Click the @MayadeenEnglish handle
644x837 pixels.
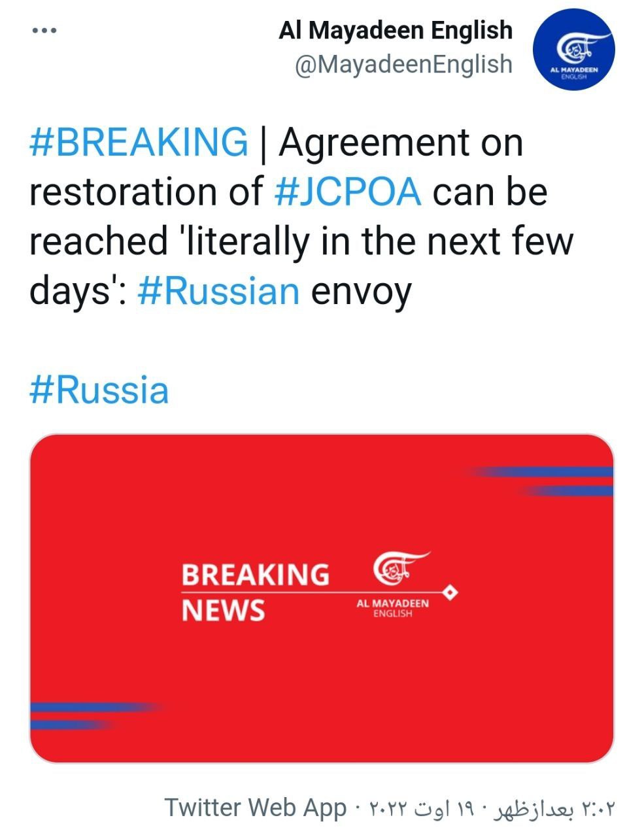pyautogui.click(x=403, y=64)
